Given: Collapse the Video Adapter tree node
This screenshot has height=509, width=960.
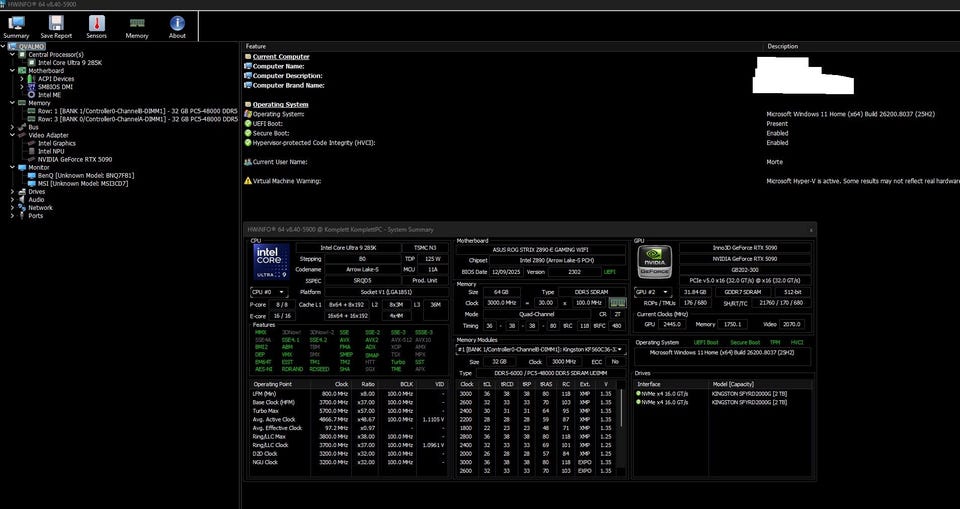Looking at the screenshot, I should [x=13, y=135].
